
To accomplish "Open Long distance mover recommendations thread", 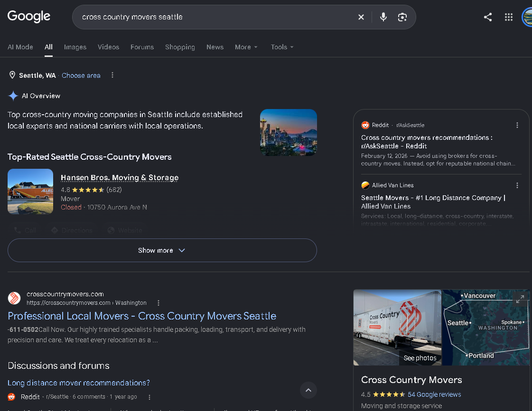I will (x=79, y=383).
